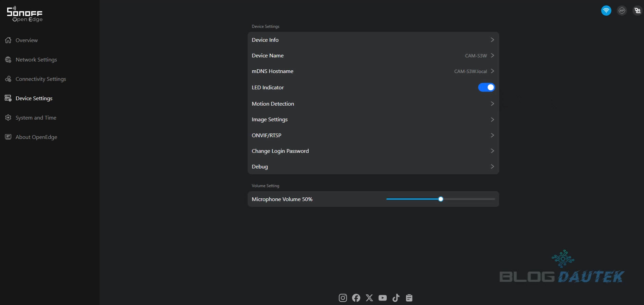This screenshot has width=644, height=305.
Task: Open the Debug option
Action: pyautogui.click(x=373, y=166)
